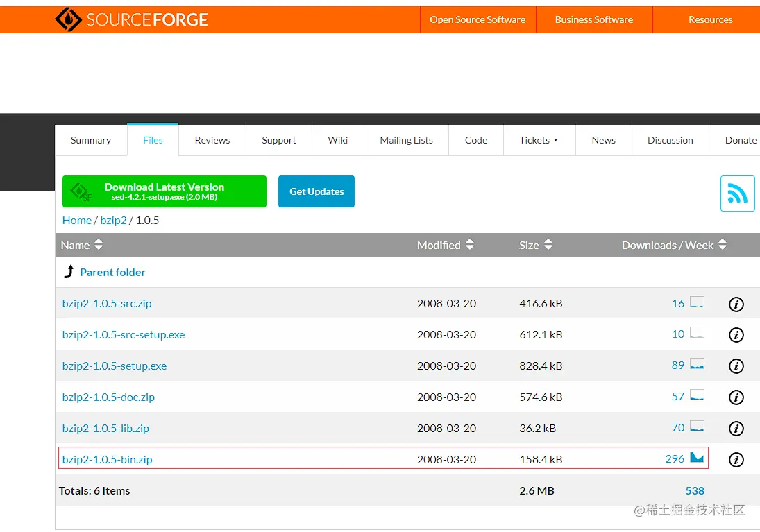Go up to Parent folder
Viewport: 760px width, 532px height.
[x=112, y=272]
